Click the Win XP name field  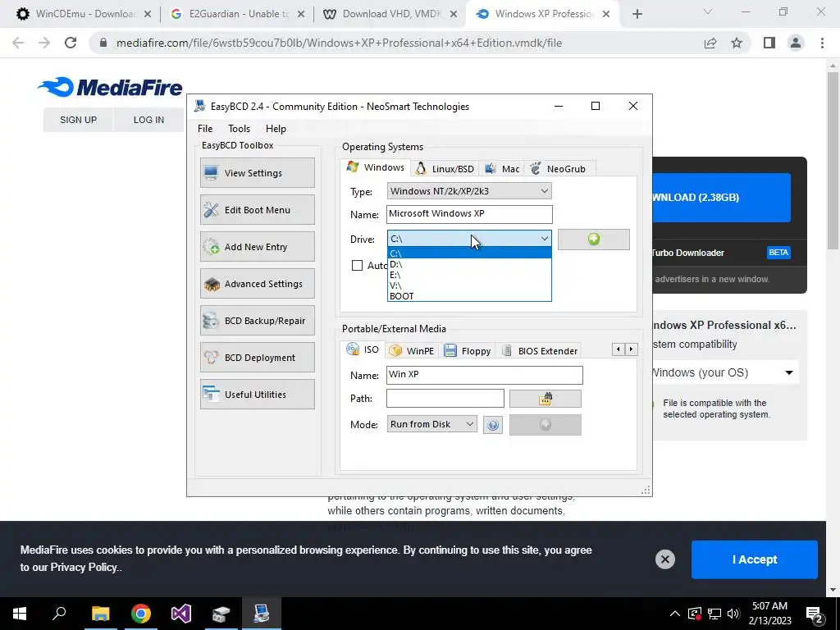484,375
